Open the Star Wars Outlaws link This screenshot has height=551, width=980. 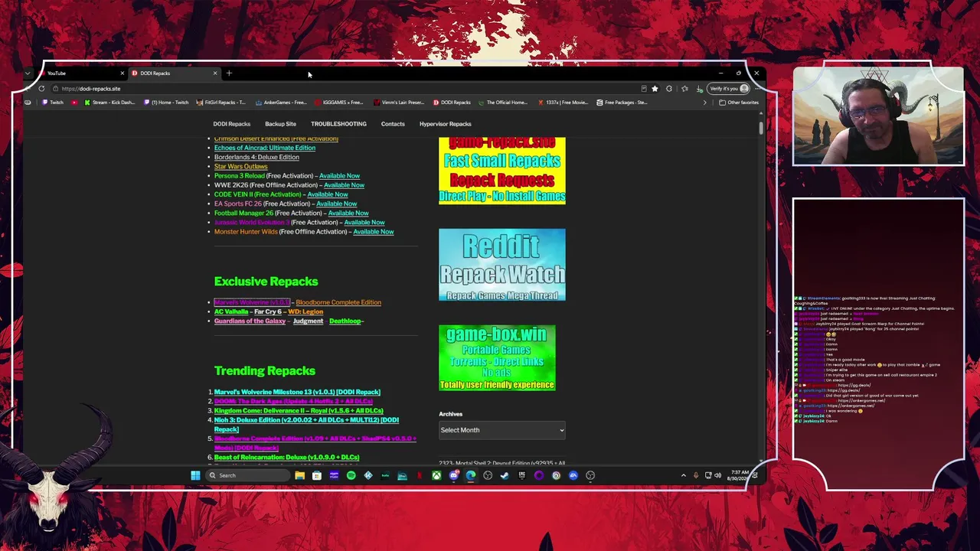point(241,167)
